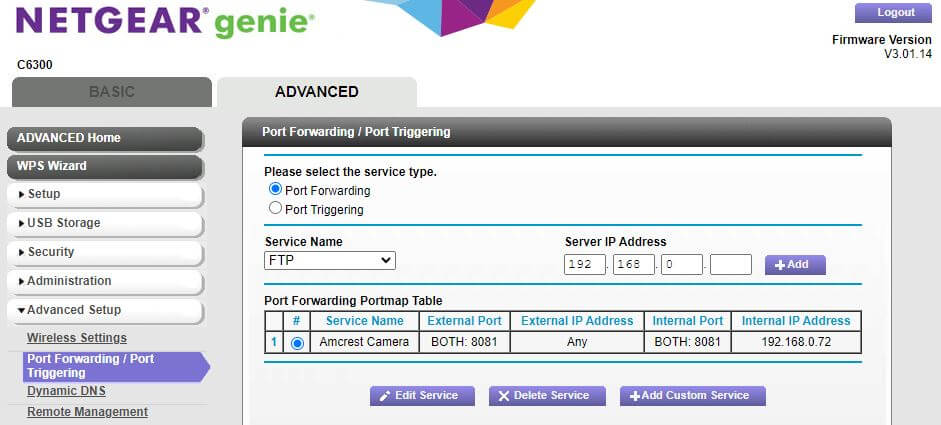
Task: Select the Port Forwarding radio button
Action: click(x=276, y=189)
